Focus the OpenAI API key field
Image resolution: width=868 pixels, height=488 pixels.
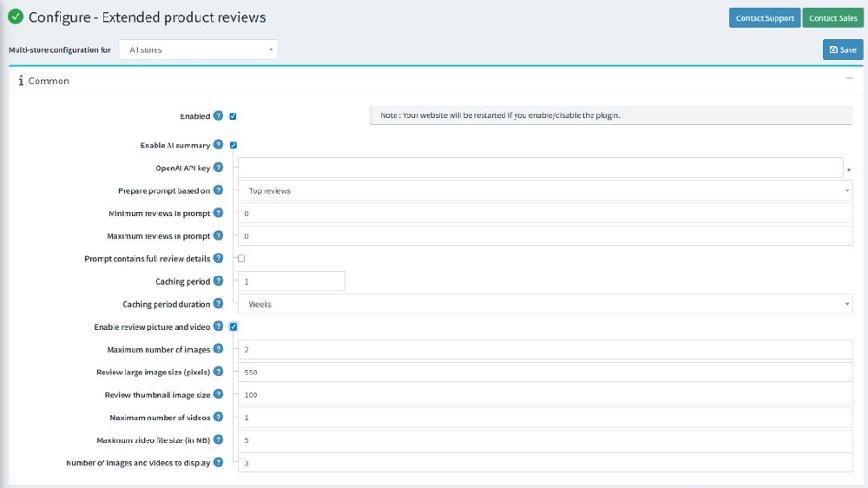540,168
